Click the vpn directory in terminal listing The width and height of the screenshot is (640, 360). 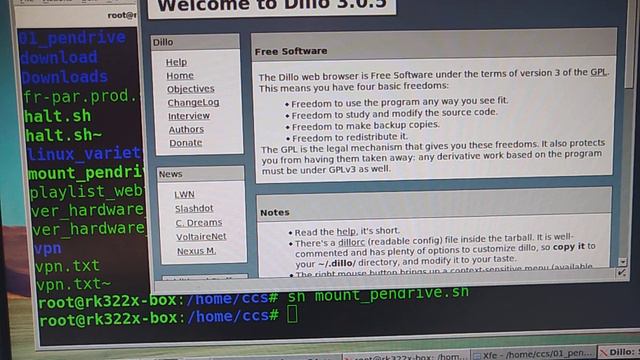[48, 248]
